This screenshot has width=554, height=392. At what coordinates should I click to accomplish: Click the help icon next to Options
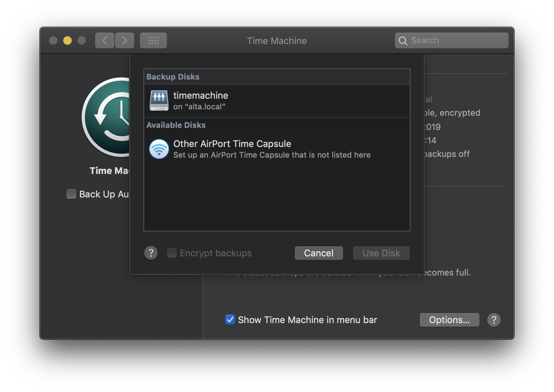(494, 320)
